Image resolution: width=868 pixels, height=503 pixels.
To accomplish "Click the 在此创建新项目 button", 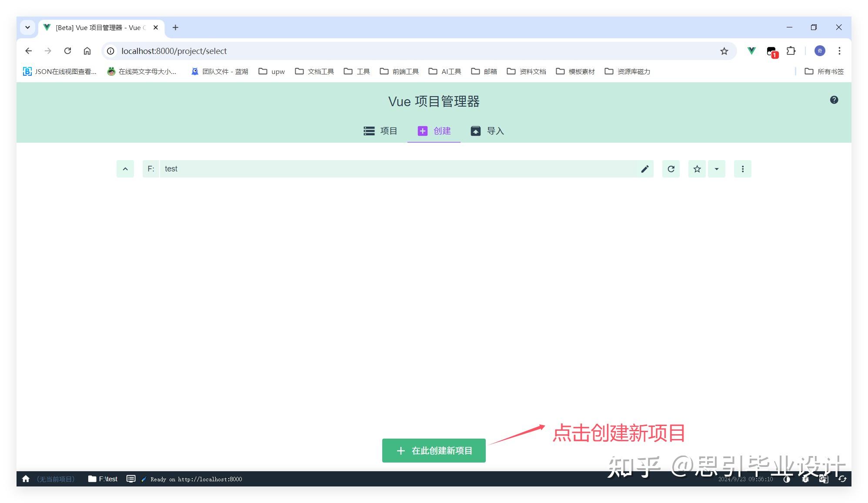I will (x=434, y=450).
